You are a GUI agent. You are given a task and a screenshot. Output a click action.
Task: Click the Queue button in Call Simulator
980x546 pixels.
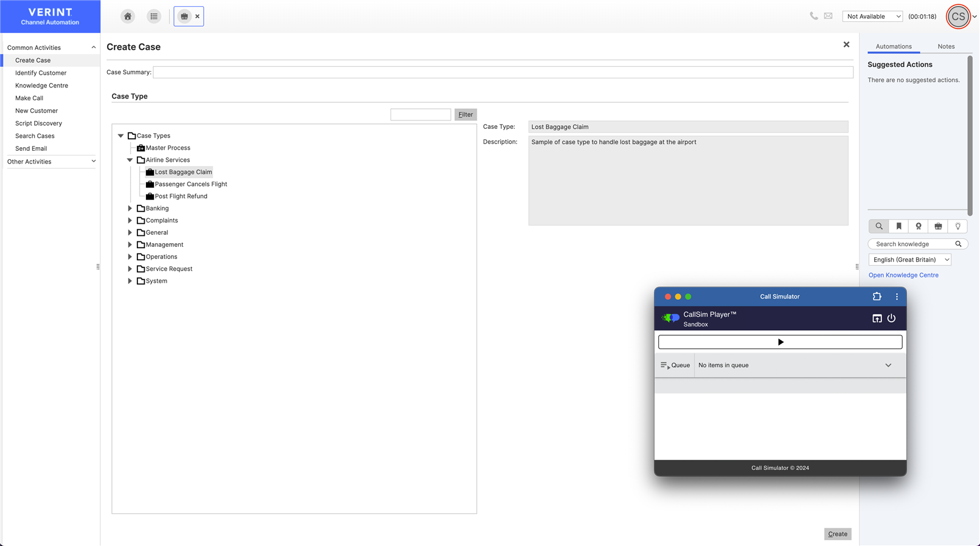tap(675, 365)
